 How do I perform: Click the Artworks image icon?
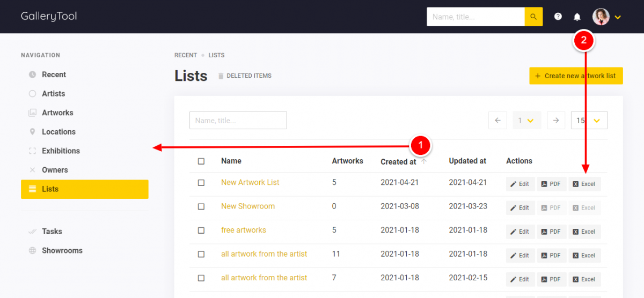click(x=32, y=113)
